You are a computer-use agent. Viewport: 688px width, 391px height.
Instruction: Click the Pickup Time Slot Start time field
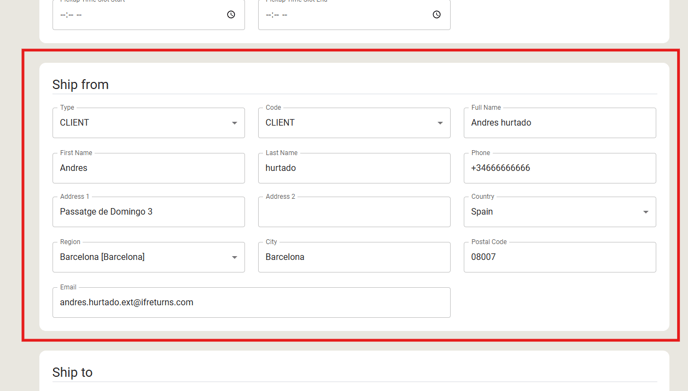point(148,15)
